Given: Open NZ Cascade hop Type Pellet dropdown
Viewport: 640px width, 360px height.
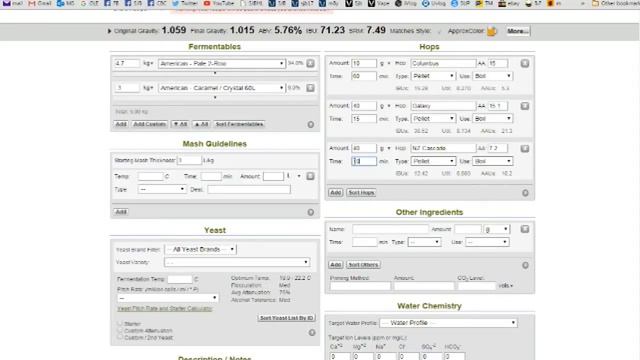Looking at the screenshot, I should coord(433,161).
